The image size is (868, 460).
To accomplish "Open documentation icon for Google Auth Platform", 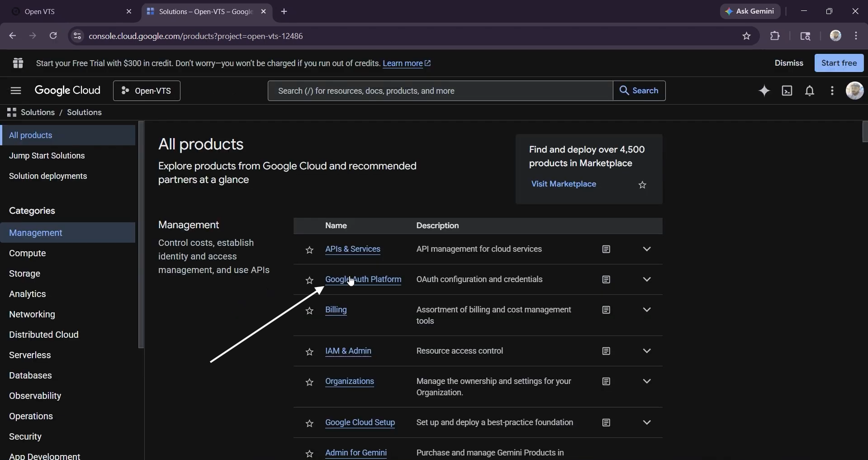I will pyautogui.click(x=607, y=280).
